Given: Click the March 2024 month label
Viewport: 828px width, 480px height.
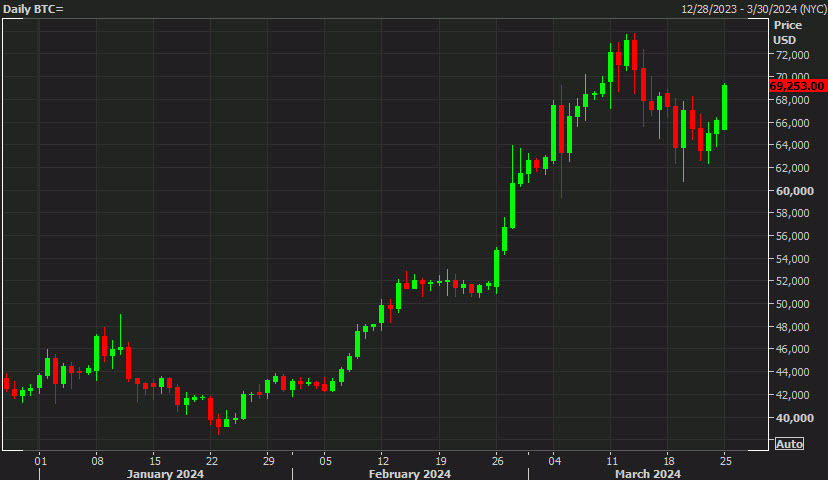Looking at the screenshot, I should click(x=648, y=474).
